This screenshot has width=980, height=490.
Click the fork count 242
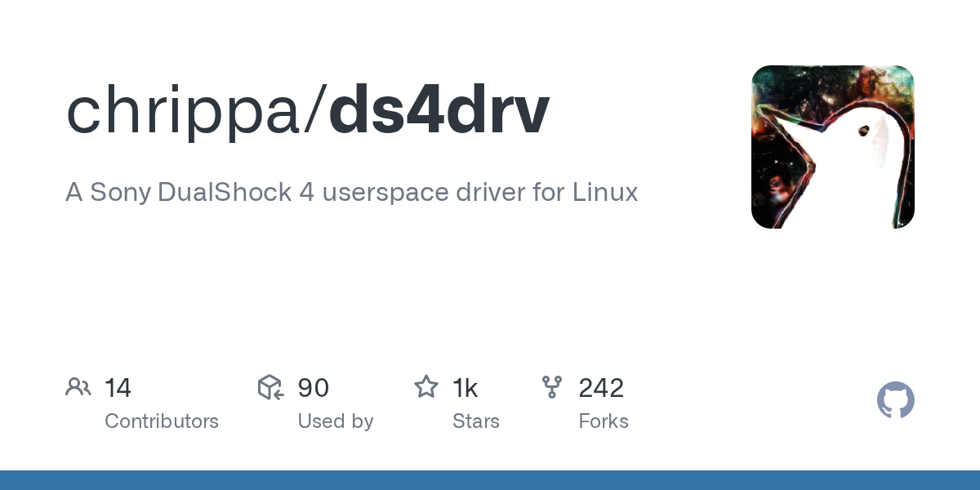[x=601, y=388]
